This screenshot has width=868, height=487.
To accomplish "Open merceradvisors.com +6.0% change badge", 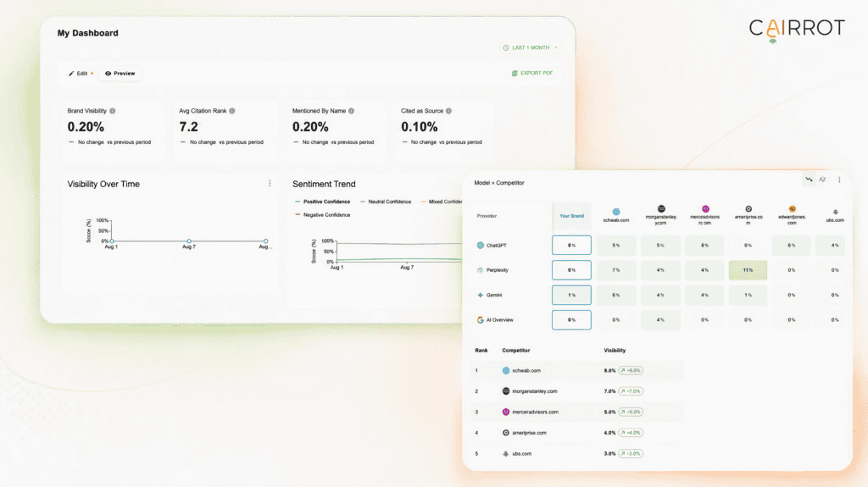I will coord(631,412).
